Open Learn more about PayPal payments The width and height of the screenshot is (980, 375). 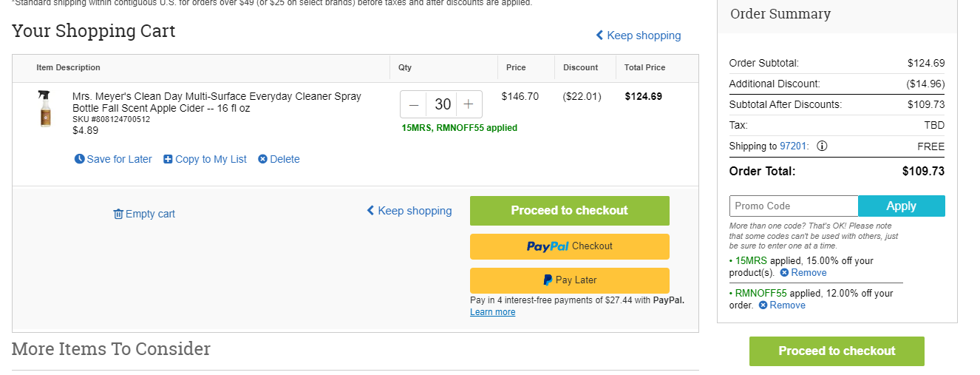pyautogui.click(x=492, y=312)
